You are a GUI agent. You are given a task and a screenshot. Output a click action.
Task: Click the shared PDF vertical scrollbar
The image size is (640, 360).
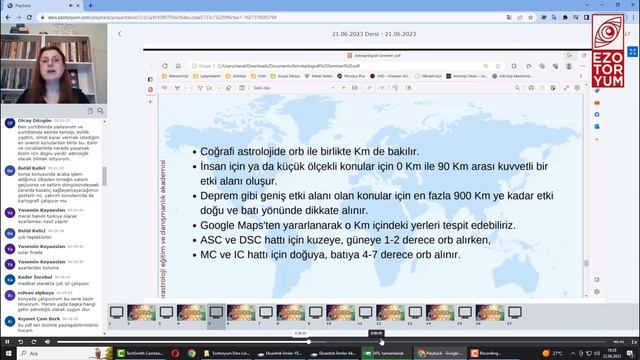(x=587, y=264)
